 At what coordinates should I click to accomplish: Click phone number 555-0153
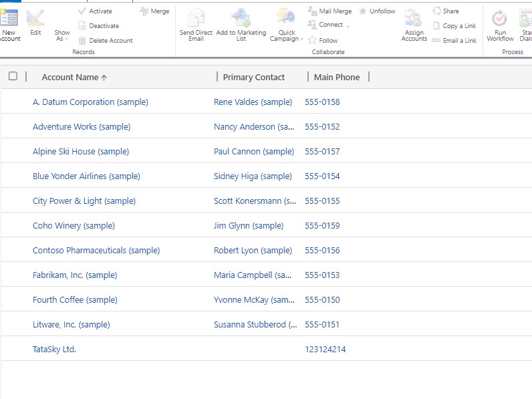click(322, 275)
